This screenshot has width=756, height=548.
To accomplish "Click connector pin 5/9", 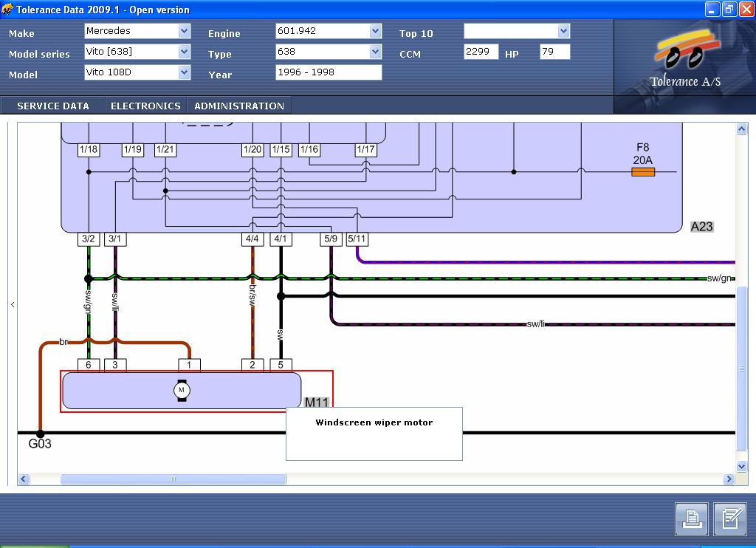I will pyautogui.click(x=331, y=239).
